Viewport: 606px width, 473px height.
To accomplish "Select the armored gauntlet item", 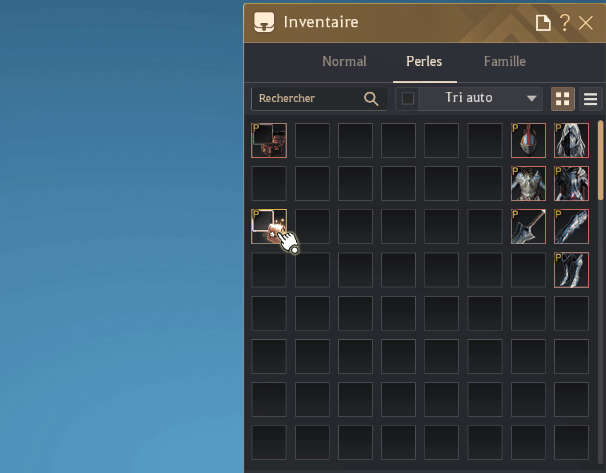I will [571, 226].
